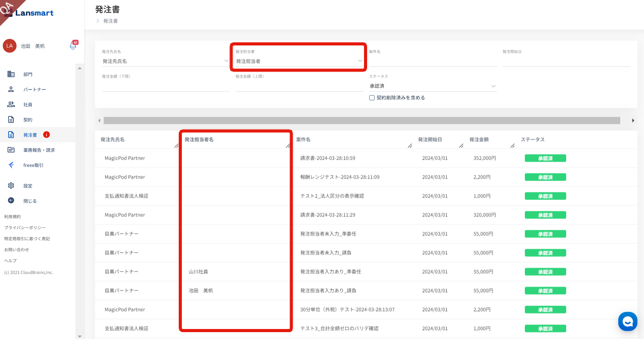Click the column resize handle of 発注金額
The image size is (644, 339).
click(x=512, y=146)
